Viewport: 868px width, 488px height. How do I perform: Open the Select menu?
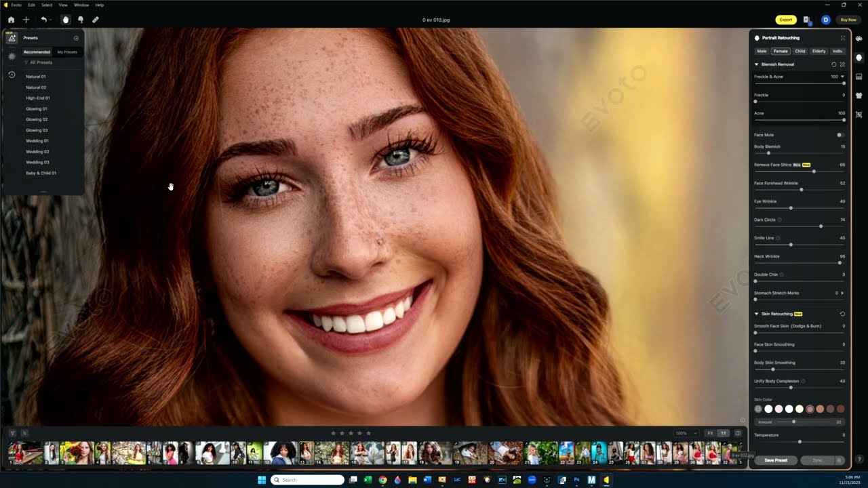[x=47, y=5]
